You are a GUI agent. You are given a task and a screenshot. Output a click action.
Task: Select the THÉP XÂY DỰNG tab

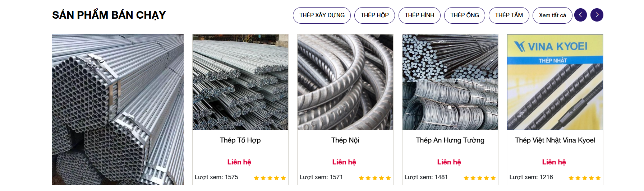pyautogui.click(x=322, y=15)
